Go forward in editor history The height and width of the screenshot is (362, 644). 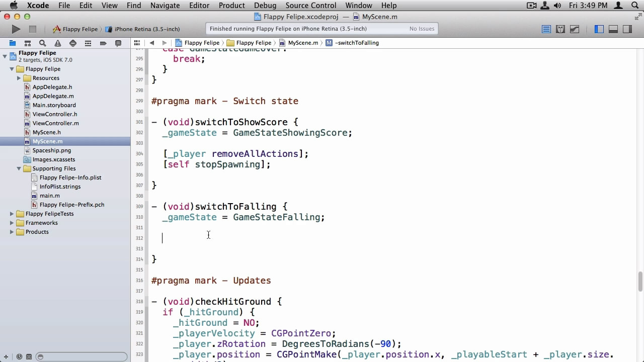(x=164, y=43)
